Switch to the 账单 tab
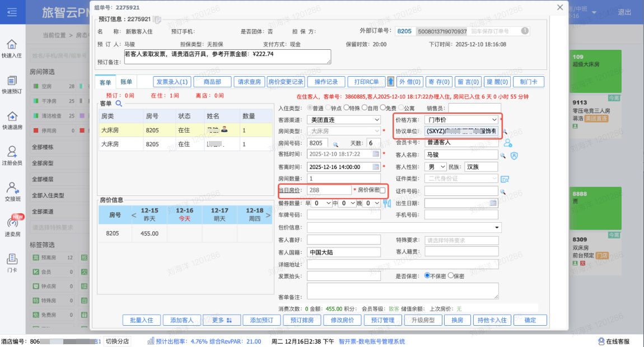644x347 pixels. (x=126, y=82)
